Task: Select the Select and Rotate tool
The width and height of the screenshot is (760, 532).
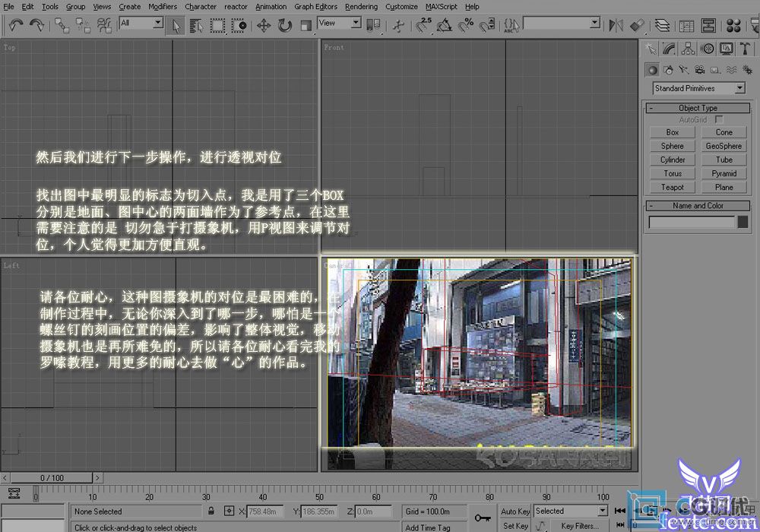Action: click(285, 25)
